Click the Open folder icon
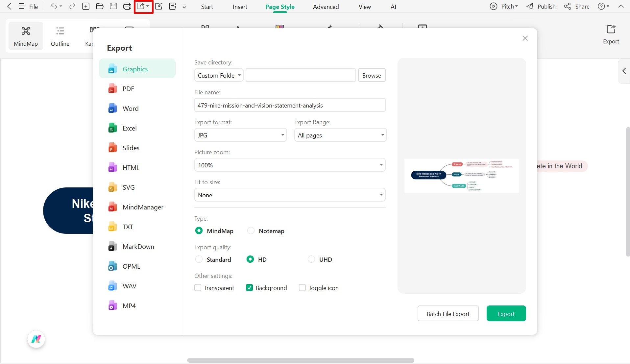This screenshot has width=630, height=364. (100, 6)
